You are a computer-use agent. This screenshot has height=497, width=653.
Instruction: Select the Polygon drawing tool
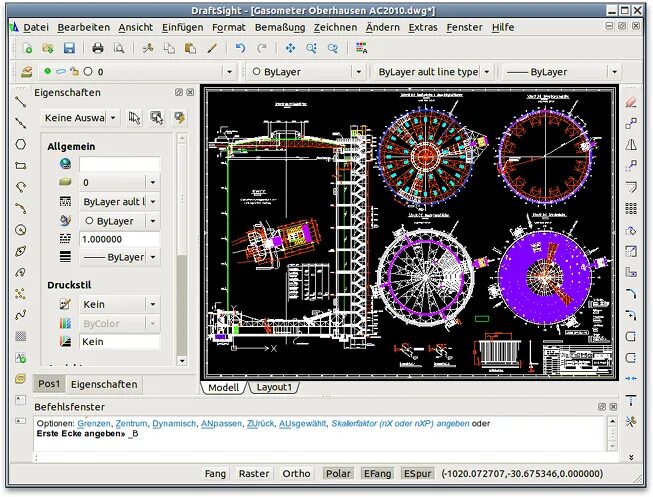pyautogui.click(x=20, y=144)
